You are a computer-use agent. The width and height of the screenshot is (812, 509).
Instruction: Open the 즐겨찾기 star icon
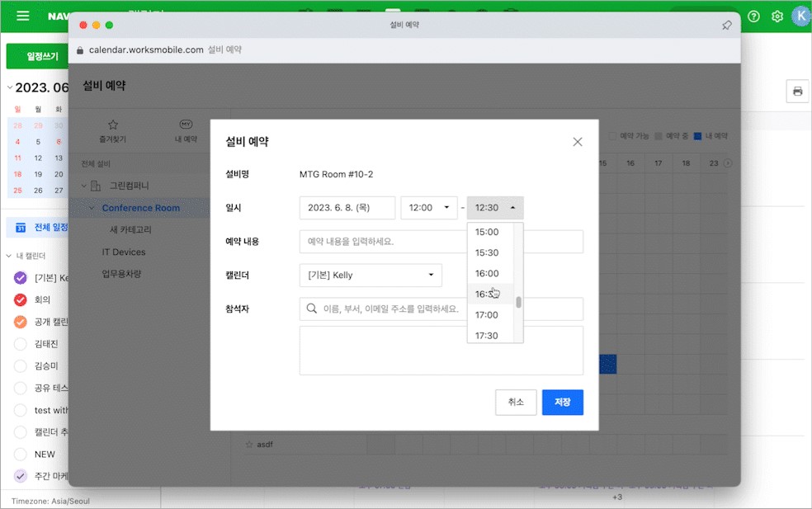click(113, 125)
